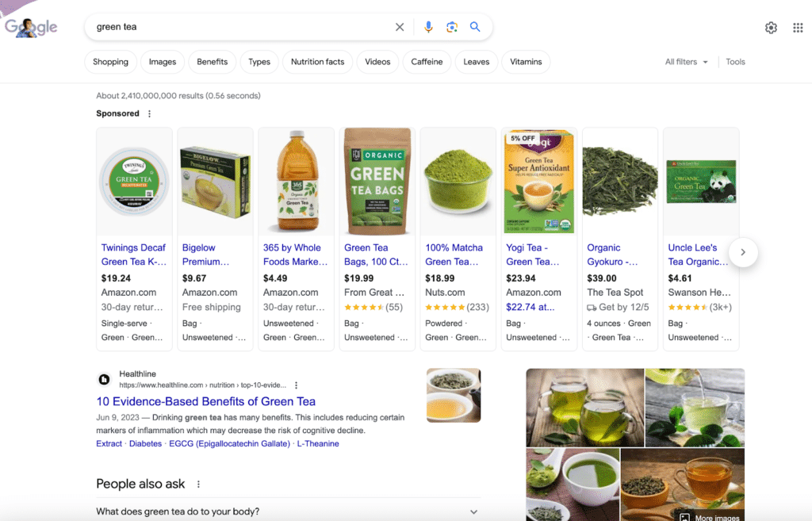Click the Twinings K-cup product image
Screen dimensions: 812x521
[x=134, y=182]
